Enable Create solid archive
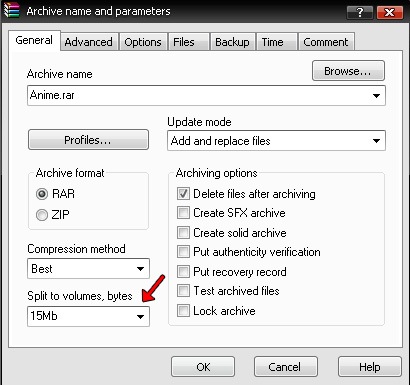Viewport: 410px width, 385px height. pos(183,232)
